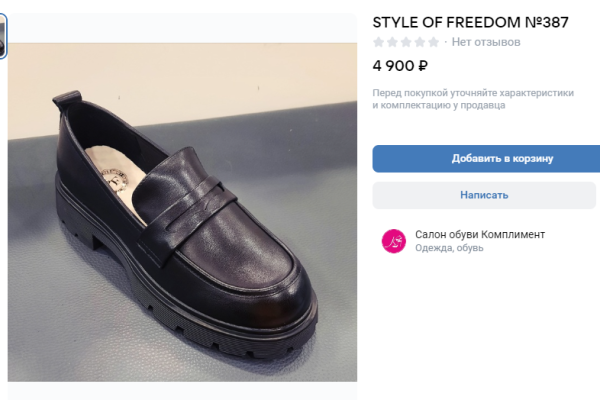The height and width of the screenshot is (400, 600).
Task: Open the Салон обуви Комплимент shop link
Action: pos(480,234)
